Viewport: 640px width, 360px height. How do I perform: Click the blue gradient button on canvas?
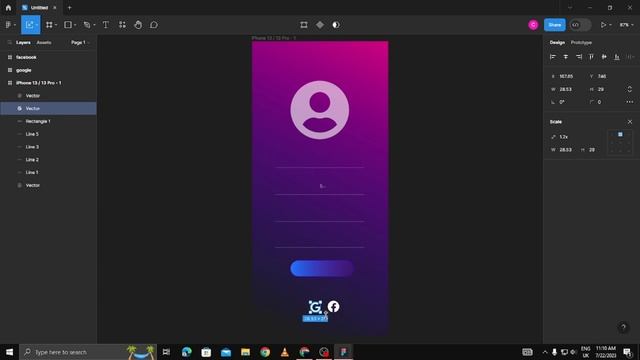point(322,269)
